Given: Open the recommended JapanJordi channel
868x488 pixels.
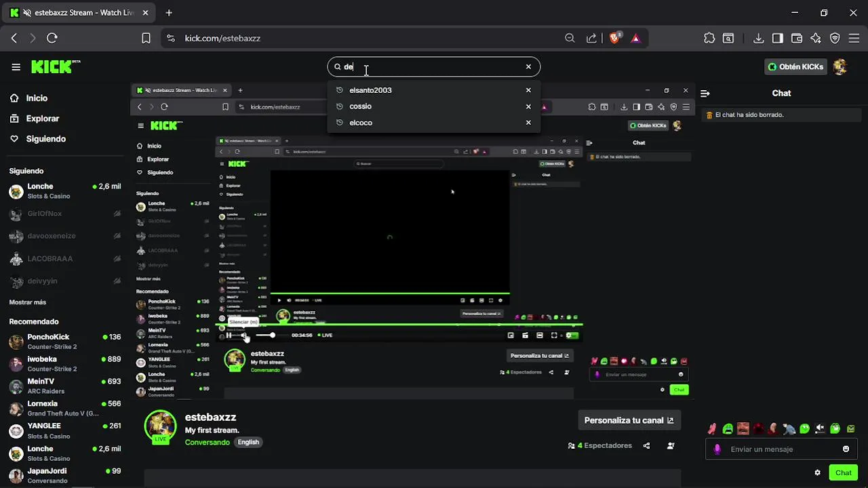Looking at the screenshot, I should point(65,476).
